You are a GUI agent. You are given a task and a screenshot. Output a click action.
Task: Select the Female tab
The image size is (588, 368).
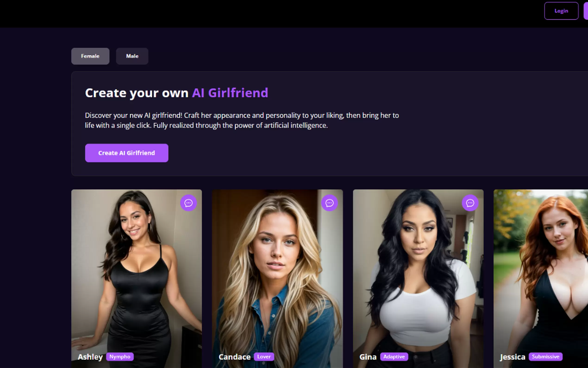(x=90, y=56)
